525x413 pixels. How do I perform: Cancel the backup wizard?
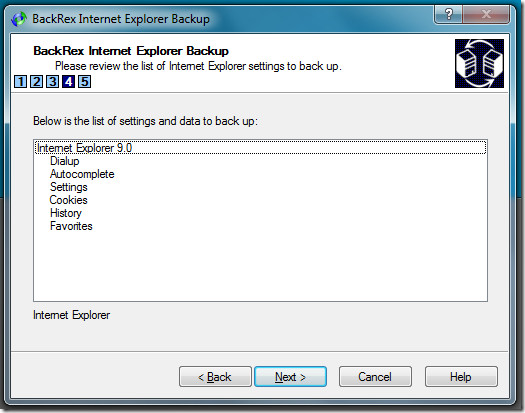375,377
